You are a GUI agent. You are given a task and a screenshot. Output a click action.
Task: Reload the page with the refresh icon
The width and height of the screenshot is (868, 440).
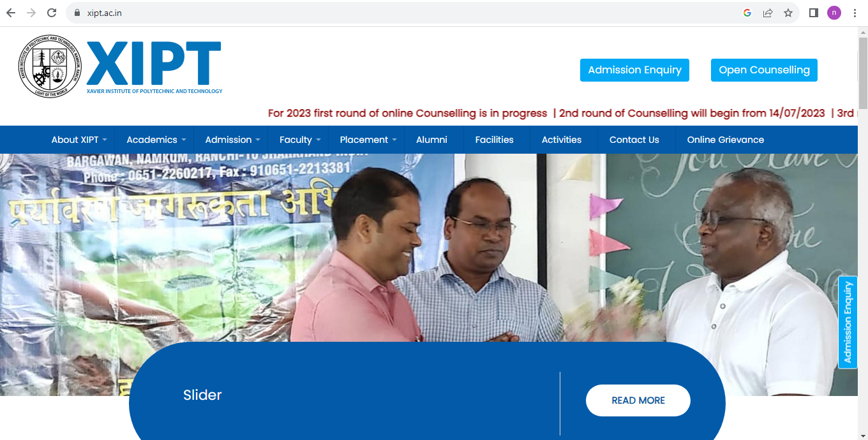tap(52, 13)
